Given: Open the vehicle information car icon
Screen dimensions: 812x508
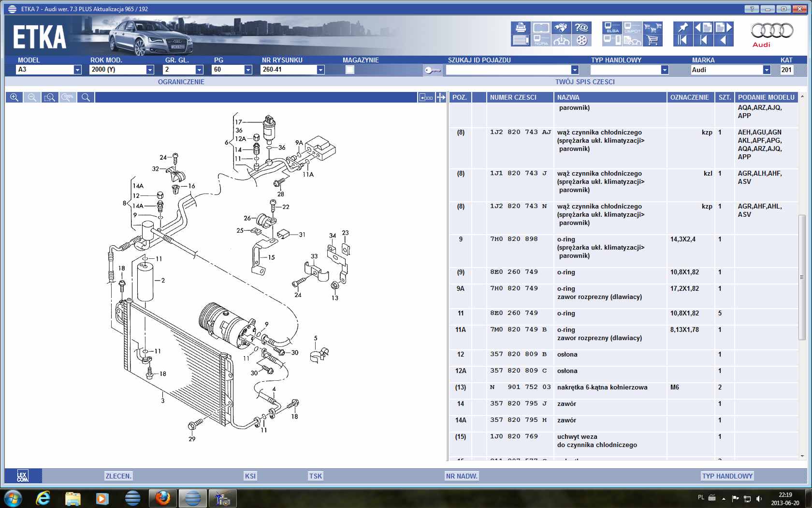Looking at the screenshot, I should pos(561,40).
